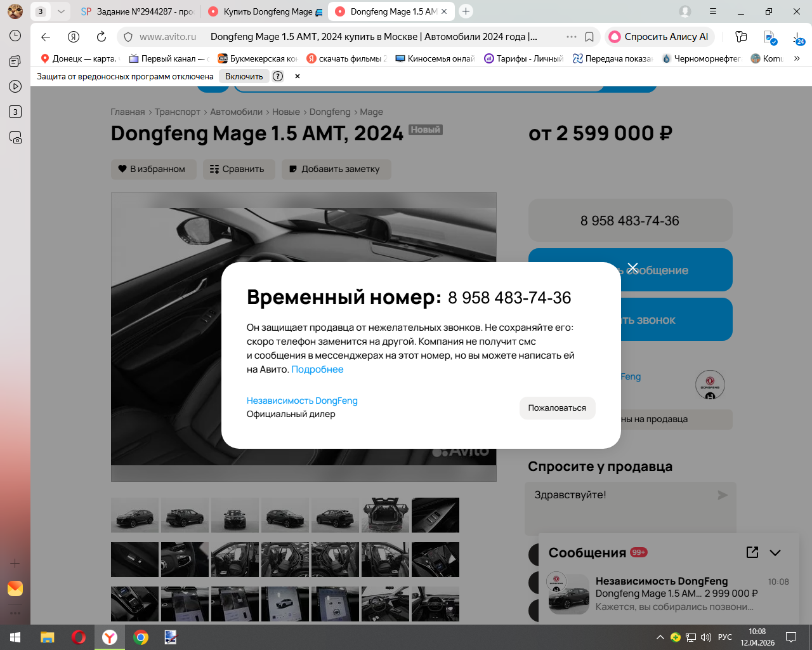
Task: Open browser downloads panel
Action: pos(799,37)
